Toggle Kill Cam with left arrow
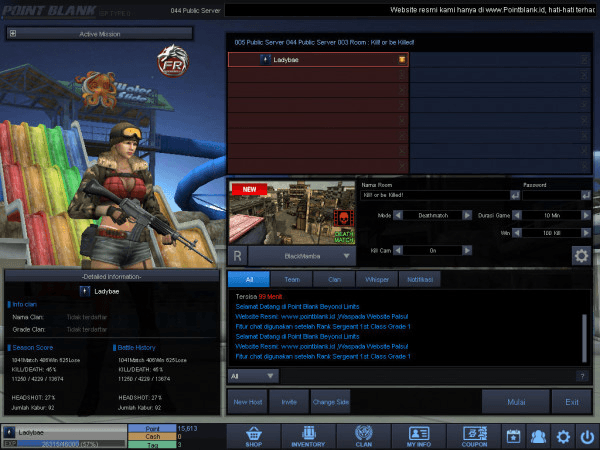Screen dimensions: 600x450 point(398,250)
